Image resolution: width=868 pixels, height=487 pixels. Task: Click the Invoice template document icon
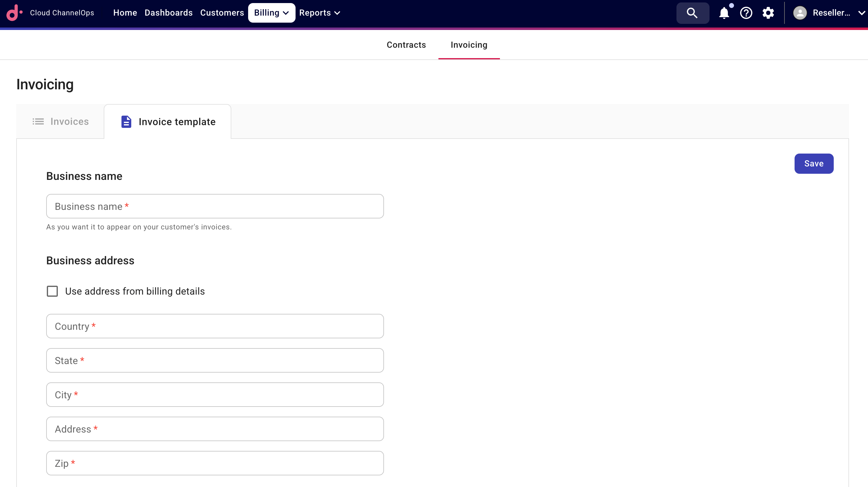[126, 121]
